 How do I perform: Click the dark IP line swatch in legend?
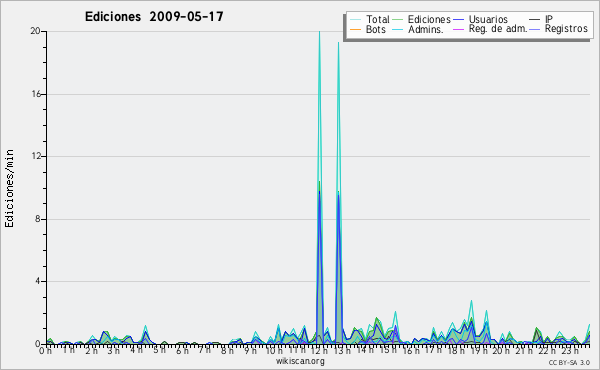click(535, 20)
